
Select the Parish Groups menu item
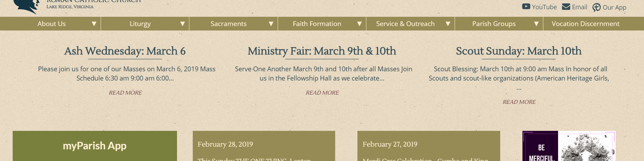[494, 24]
